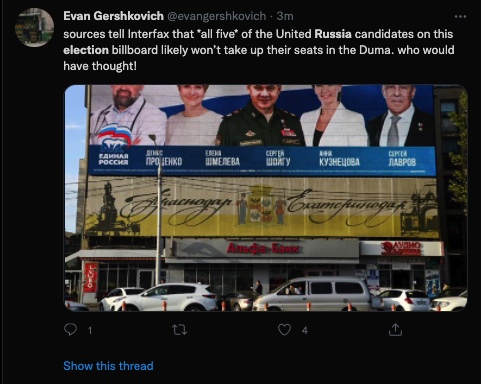The width and height of the screenshot is (481, 384).
Task: Open the share tweet icon
Action: click(x=395, y=329)
